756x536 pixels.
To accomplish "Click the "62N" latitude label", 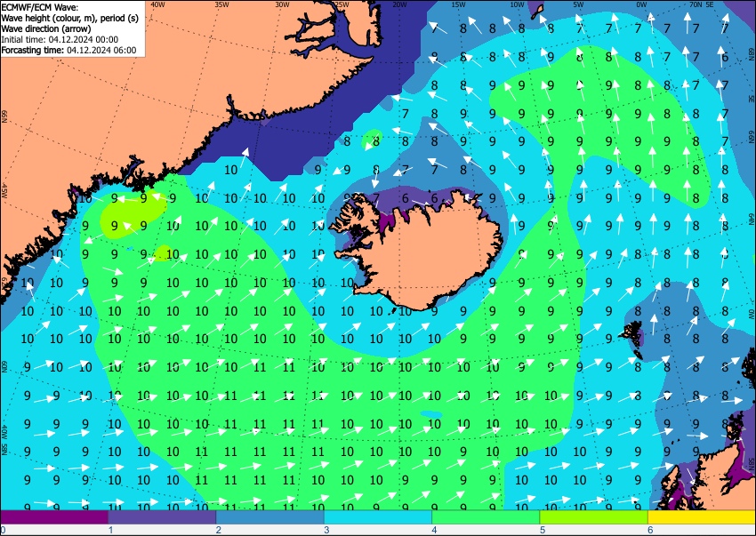I will click(4, 283).
